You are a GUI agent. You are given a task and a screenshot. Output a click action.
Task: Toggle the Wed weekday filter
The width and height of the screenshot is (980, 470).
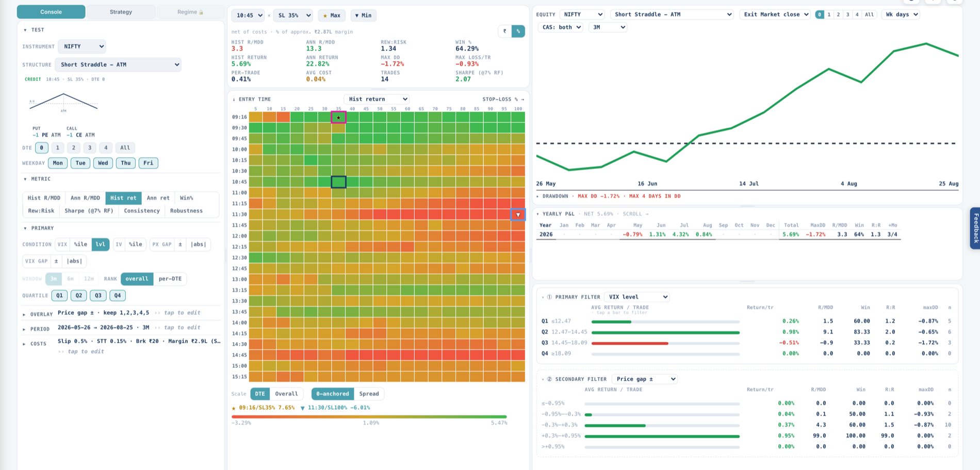[103, 163]
